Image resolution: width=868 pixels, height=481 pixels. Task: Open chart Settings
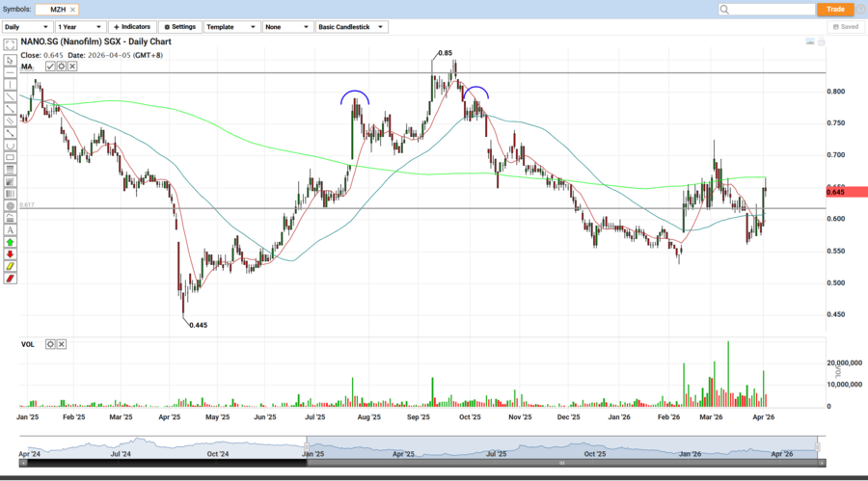coord(179,27)
